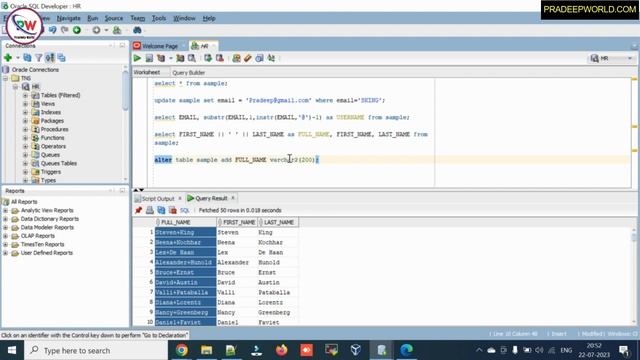
Task: Open the Help menu
Action: [209, 18]
